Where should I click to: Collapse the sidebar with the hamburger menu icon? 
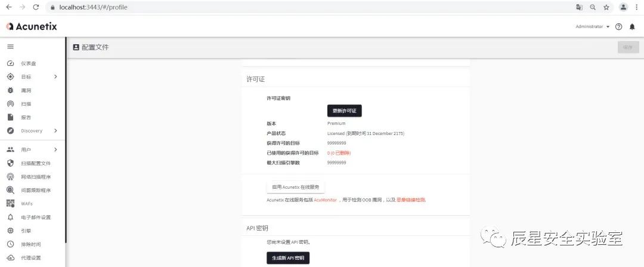(x=11, y=47)
